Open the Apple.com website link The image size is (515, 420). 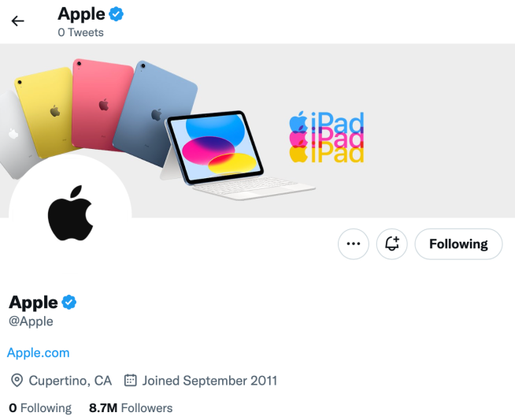[x=39, y=352]
